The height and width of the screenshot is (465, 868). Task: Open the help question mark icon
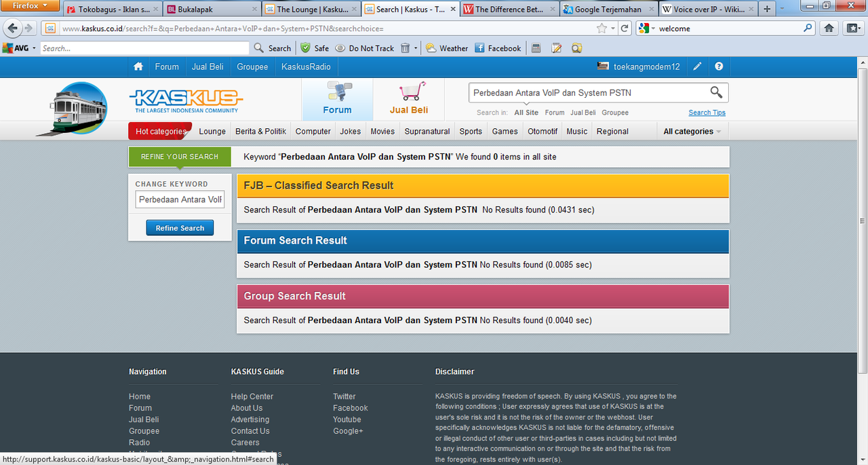[719, 67]
